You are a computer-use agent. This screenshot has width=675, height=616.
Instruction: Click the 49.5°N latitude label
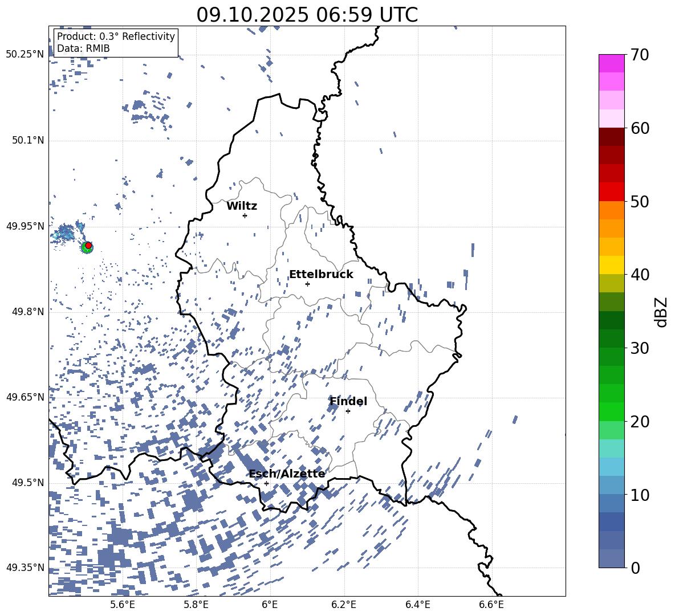(28, 483)
